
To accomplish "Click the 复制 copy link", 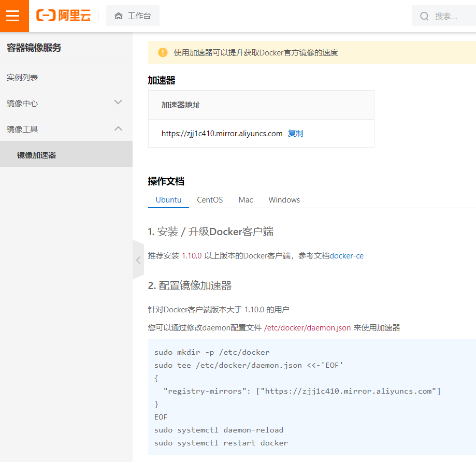I will click(x=295, y=133).
